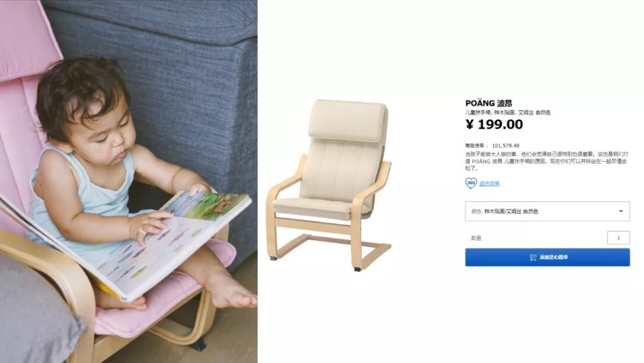The image size is (644, 363).
Task: Click the ¥ 199.00 price text
Action: coord(494,124)
